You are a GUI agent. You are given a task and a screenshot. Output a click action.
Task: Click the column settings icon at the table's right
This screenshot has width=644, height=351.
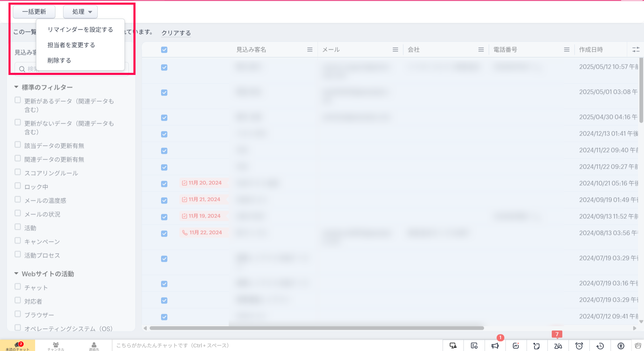coord(636,50)
